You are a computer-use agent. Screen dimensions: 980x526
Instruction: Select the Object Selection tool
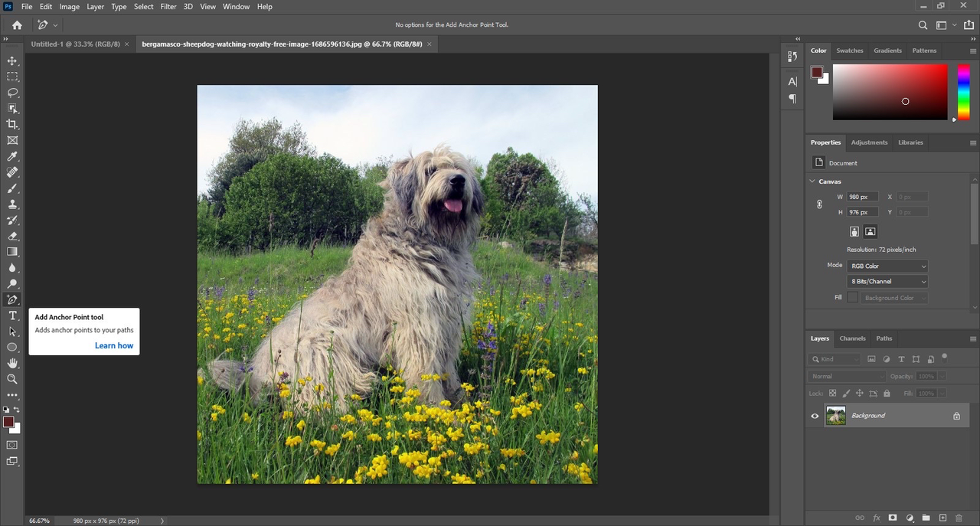point(12,109)
